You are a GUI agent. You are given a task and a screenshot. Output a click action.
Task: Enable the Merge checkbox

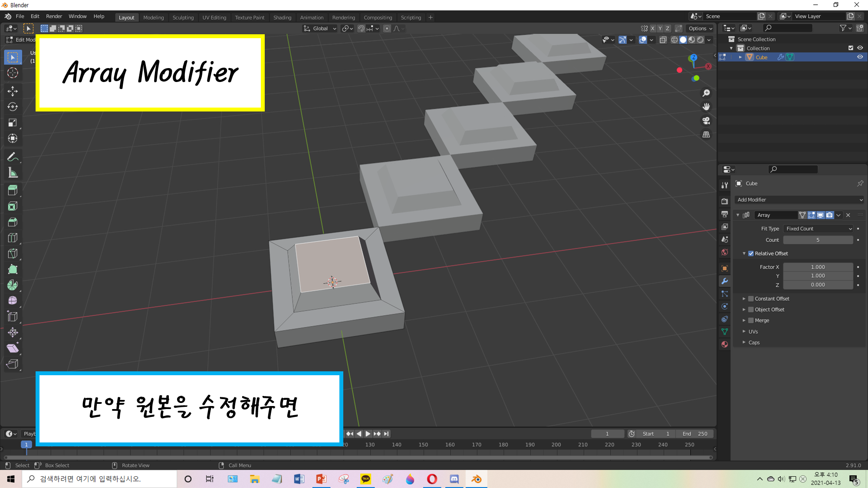[751, 321]
